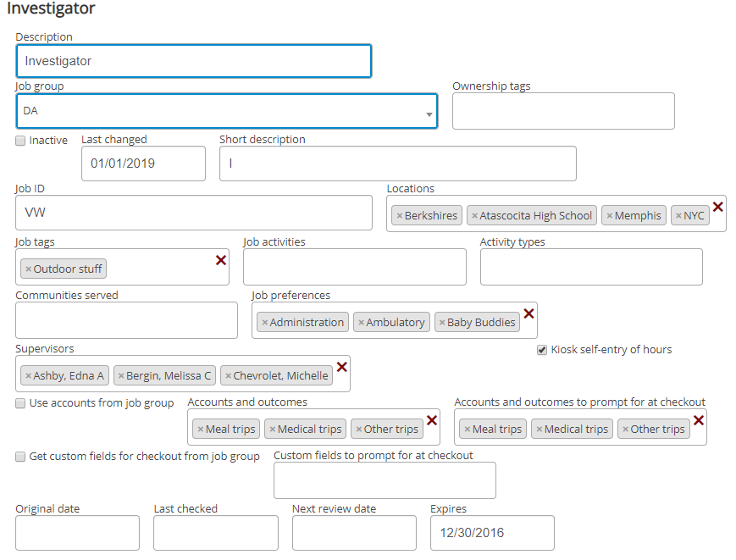Click the Description text field
Image resolution: width=736 pixels, height=560 pixels.
pos(193,61)
